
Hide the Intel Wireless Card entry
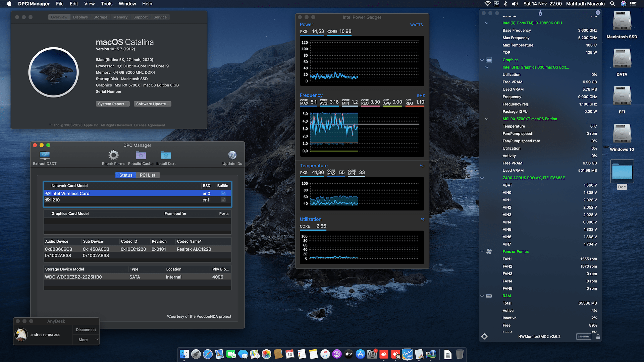point(48,193)
